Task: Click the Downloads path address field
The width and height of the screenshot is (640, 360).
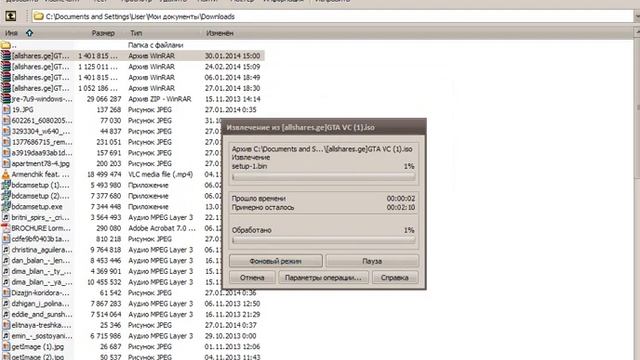Action: tap(333, 16)
